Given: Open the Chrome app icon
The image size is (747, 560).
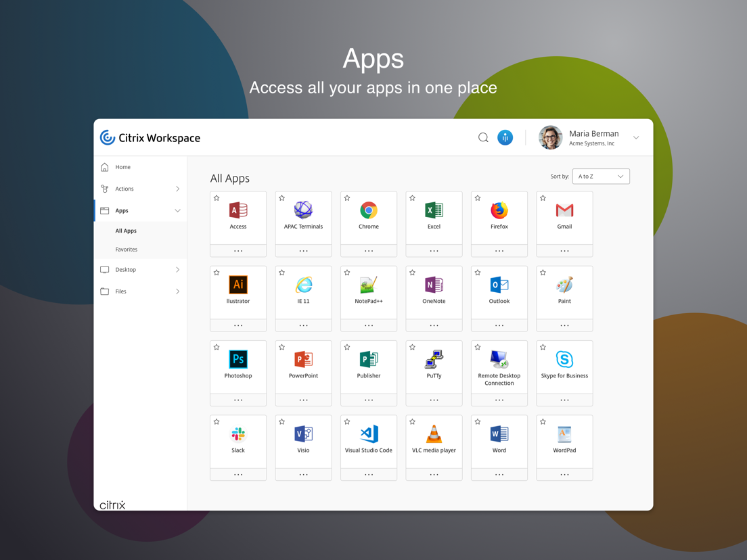Looking at the screenshot, I should pos(369,210).
